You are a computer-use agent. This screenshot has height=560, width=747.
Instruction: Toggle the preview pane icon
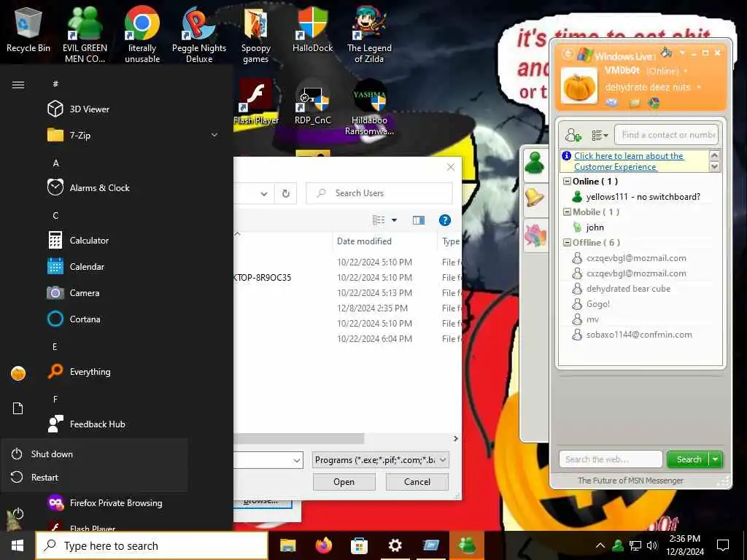pyautogui.click(x=418, y=220)
